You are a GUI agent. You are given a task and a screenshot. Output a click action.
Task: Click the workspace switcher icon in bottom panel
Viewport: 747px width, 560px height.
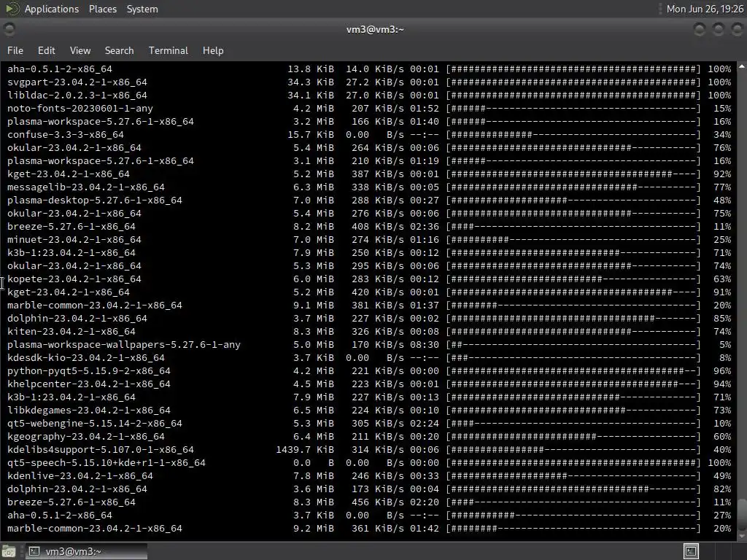click(x=691, y=551)
